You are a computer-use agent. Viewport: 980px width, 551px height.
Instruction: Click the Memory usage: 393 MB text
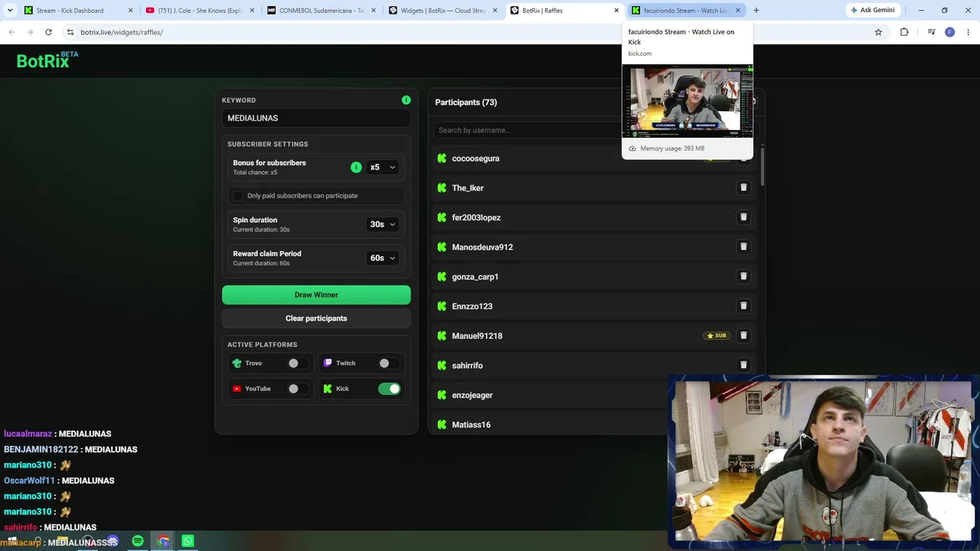(x=672, y=148)
